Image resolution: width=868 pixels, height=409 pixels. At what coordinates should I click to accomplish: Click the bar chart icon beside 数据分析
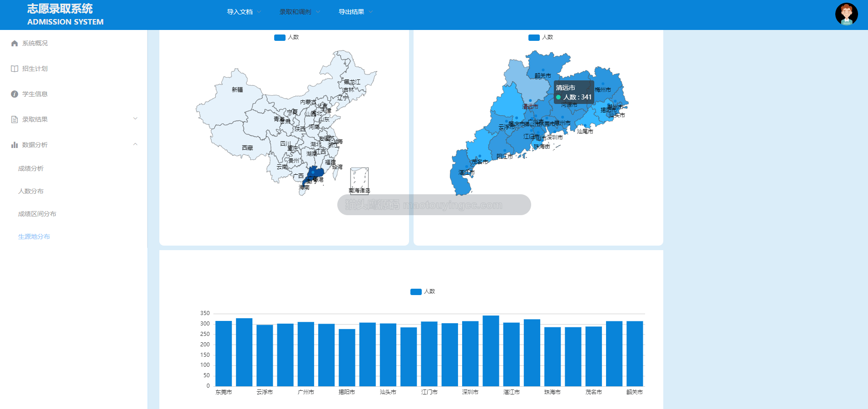[15, 145]
